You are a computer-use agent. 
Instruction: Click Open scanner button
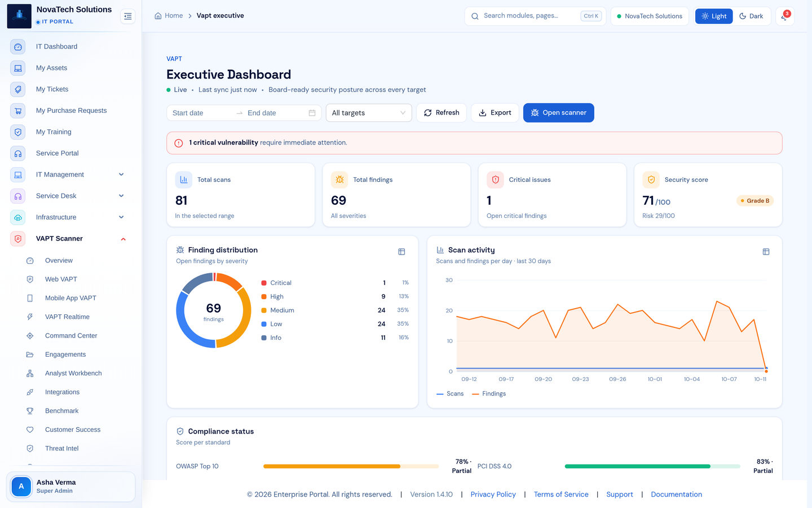[559, 113]
